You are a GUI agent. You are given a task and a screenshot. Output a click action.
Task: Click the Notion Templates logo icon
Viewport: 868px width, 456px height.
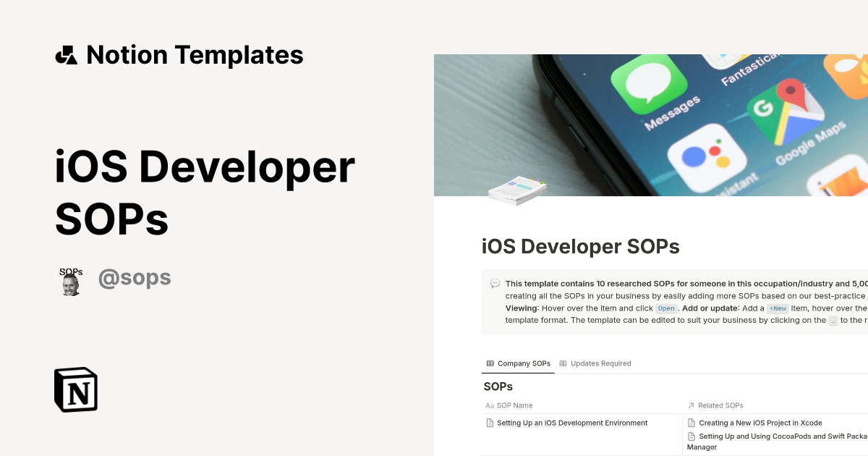(x=66, y=54)
